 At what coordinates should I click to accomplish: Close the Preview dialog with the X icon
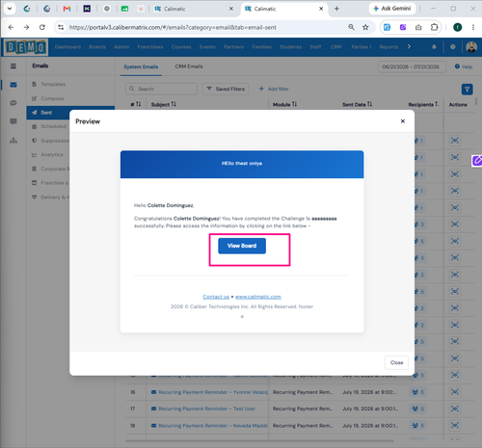coord(403,121)
